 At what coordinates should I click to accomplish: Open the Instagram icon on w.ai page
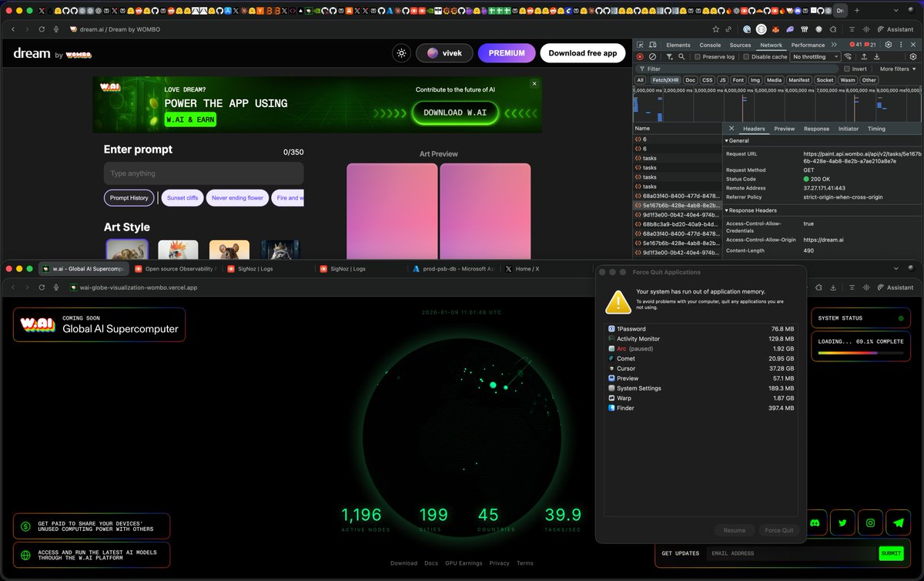[x=871, y=522]
